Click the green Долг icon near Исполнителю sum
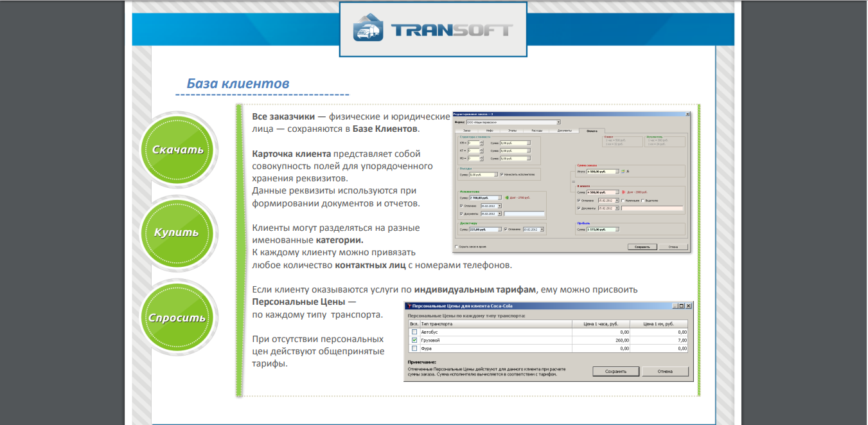 click(x=508, y=197)
